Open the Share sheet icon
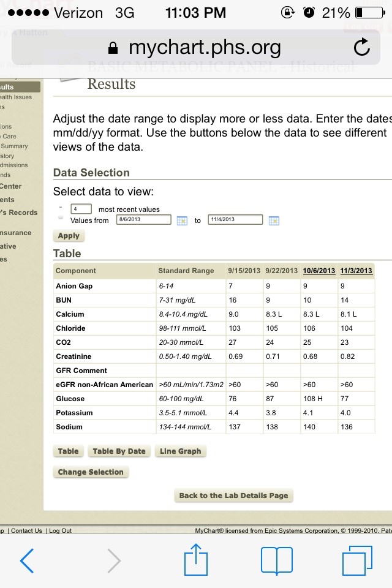Image resolution: width=392 pixels, height=588 pixels. coord(196,560)
